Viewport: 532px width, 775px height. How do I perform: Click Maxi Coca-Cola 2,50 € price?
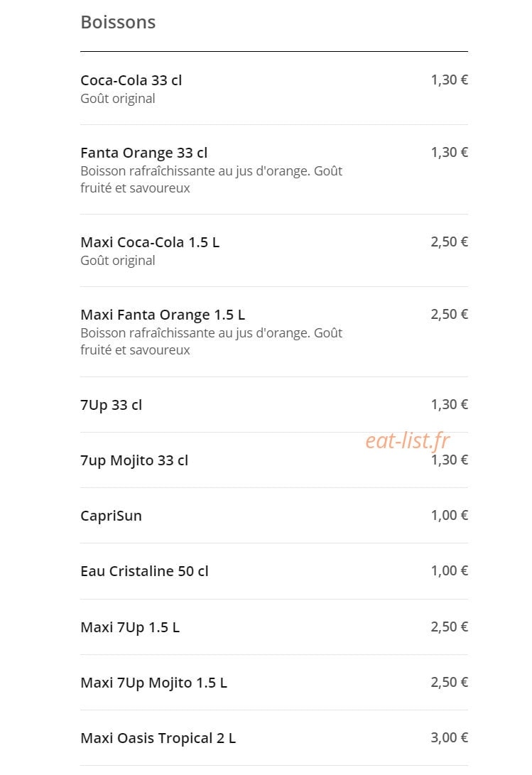(450, 242)
